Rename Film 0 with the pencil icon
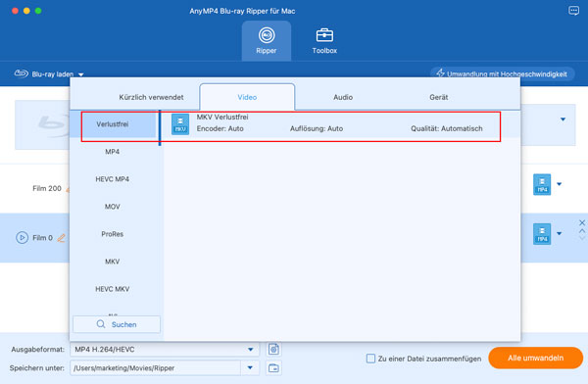The image size is (588, 384). tap(62, 238)
